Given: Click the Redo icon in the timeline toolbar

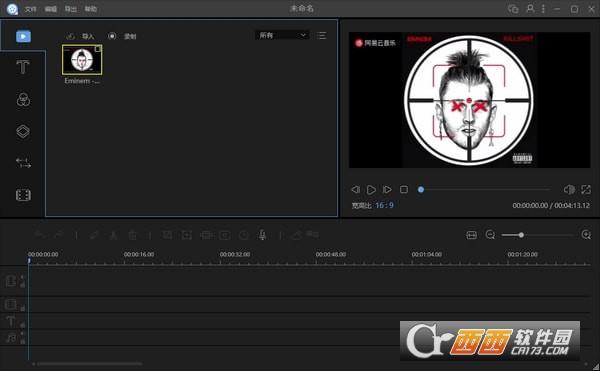Looking at the screenshot, I should [59, 235].
